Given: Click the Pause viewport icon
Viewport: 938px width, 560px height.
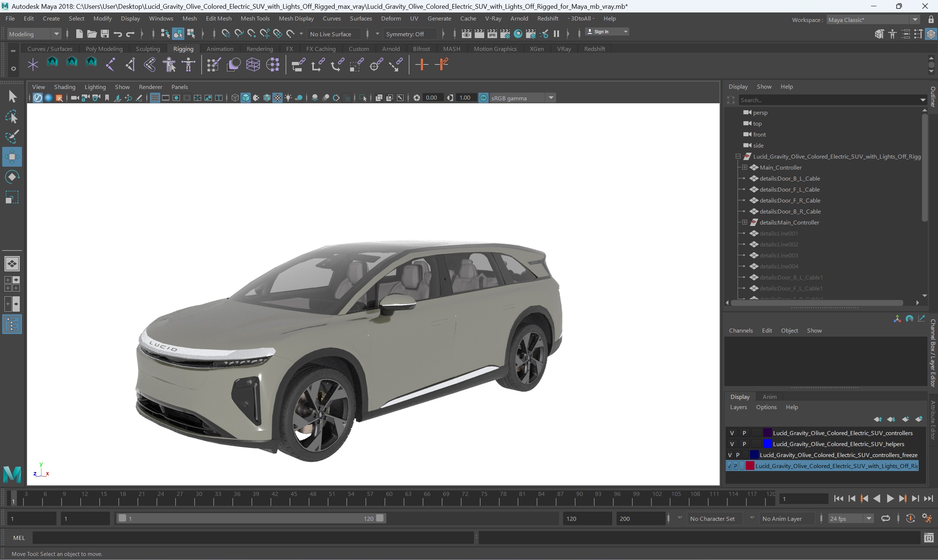Looking at the screenshot, I should tap(556, 34).
